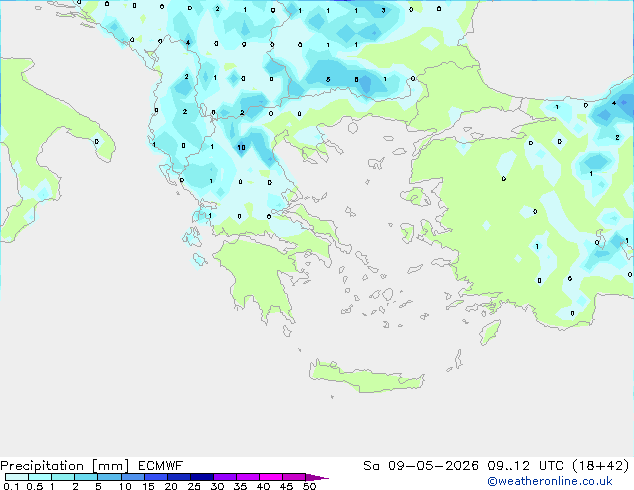
Task: Click the 'Precipitation [mm]' title text
Action: (x=65, y=466)
